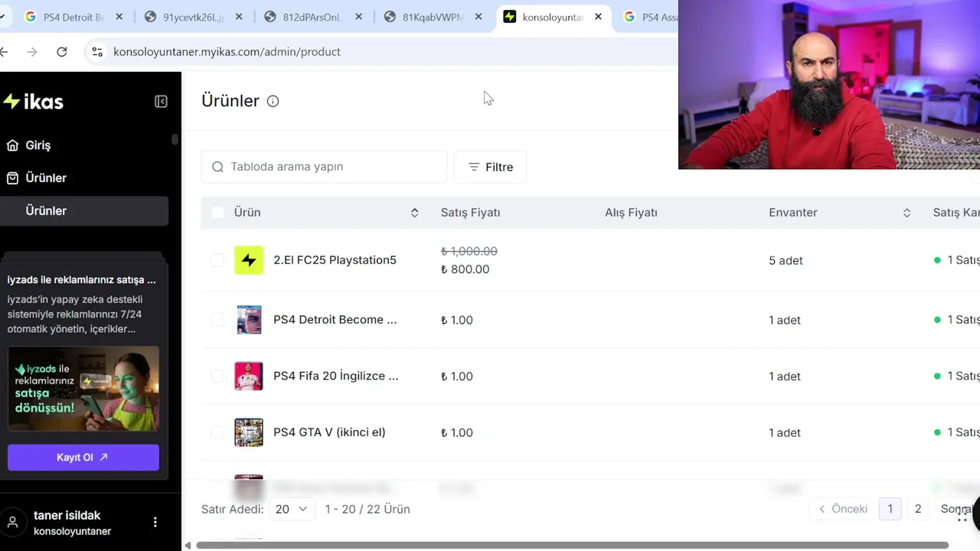Open the Filtre button
This screenshot has height=551, width=980.
pos(490,167)
